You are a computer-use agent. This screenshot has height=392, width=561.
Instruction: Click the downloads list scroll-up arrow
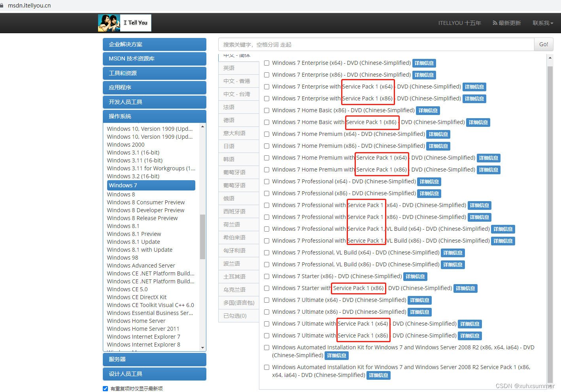(550, 58)
